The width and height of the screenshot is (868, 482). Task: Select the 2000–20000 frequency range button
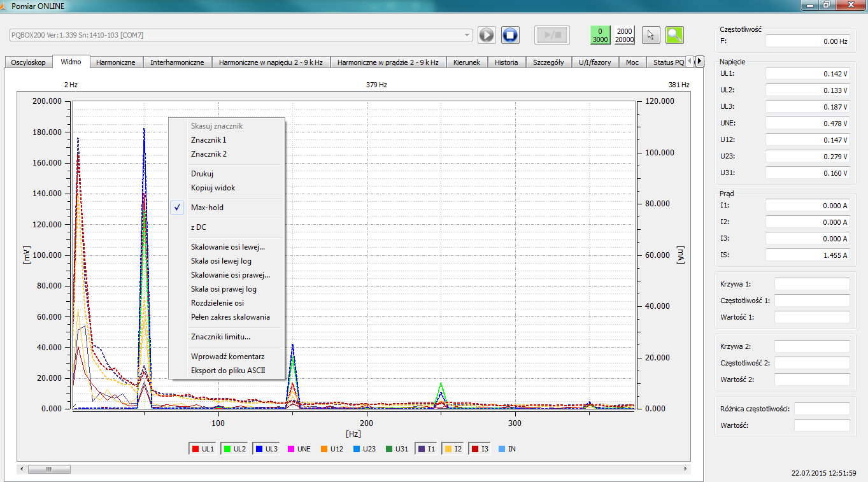pos(625,35)
